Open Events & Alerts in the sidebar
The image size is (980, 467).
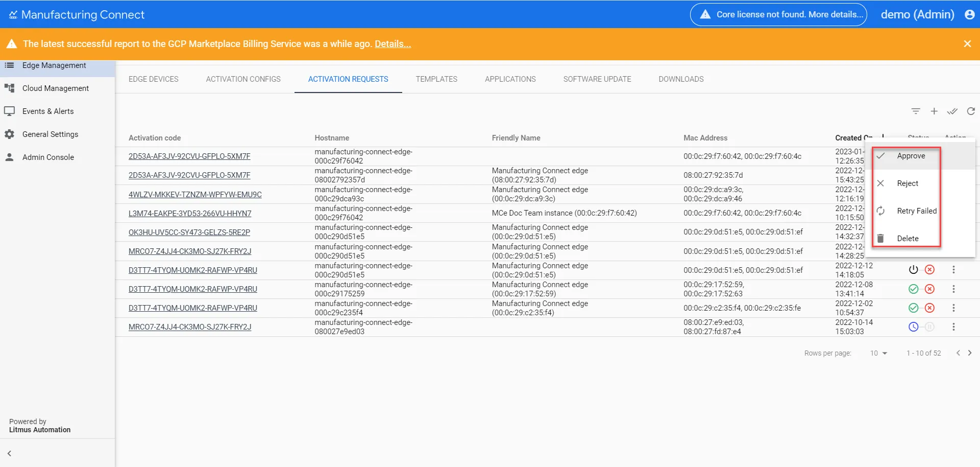point(57,111)
